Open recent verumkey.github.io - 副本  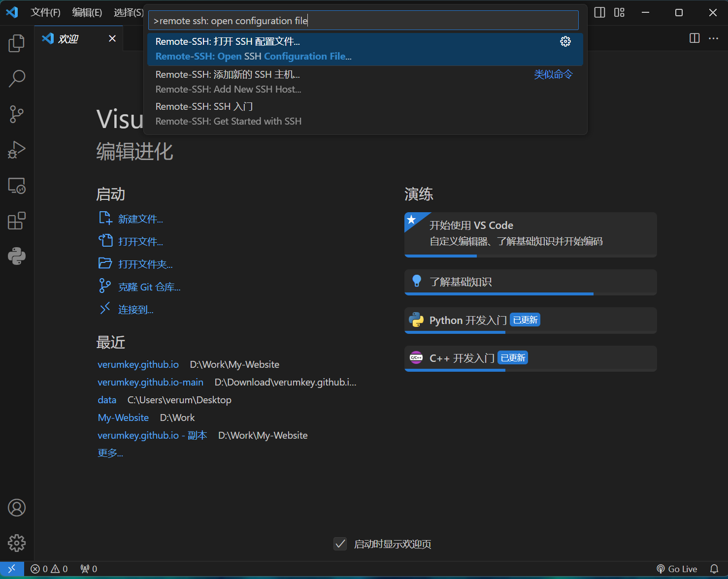152,435
